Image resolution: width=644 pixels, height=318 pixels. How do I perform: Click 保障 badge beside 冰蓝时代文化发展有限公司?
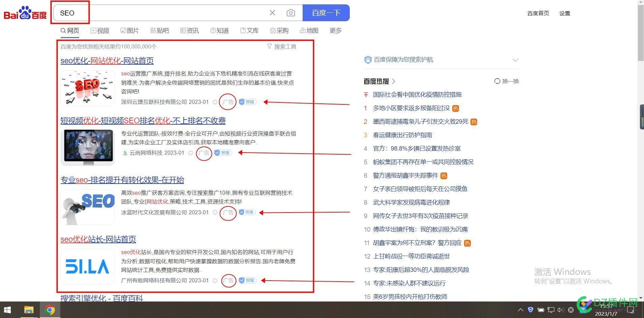pyautogui.click(x=248, y=212)
